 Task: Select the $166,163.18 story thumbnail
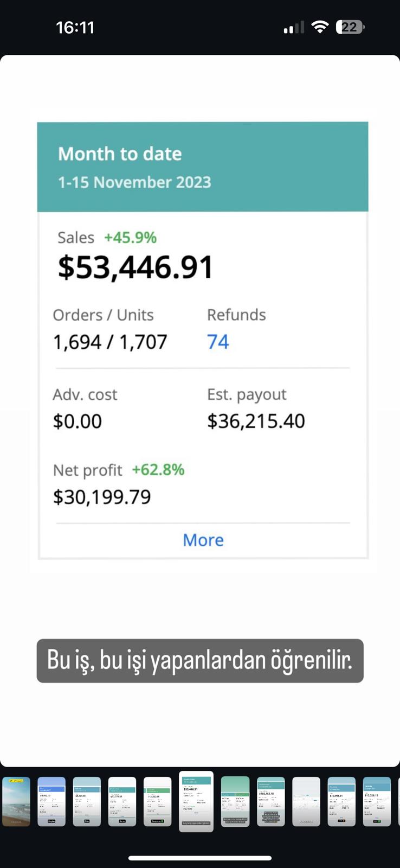[270, 802]
